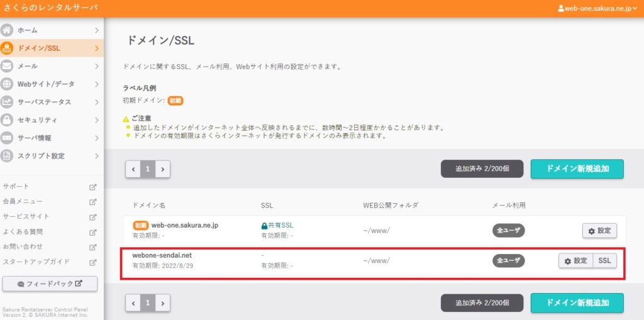This screenshot has height=320, width=644.
Task: Open the サポート link
Action: coord(16,187)
